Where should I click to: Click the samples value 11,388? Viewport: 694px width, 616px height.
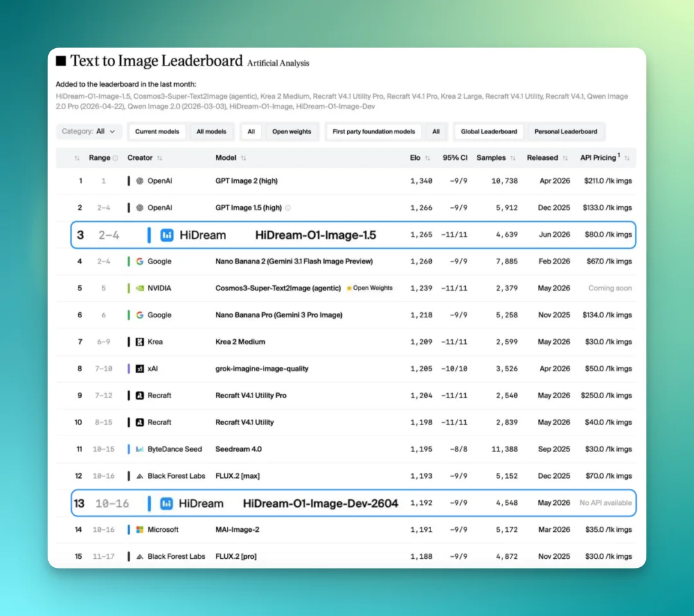(504, 449)
